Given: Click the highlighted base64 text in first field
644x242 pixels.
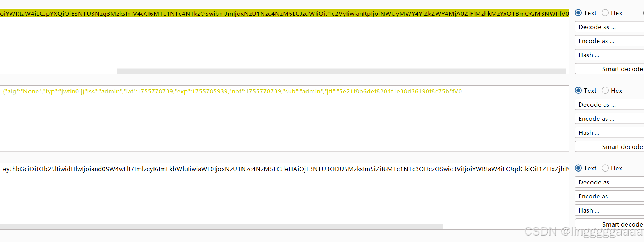Looking at the screenshot, I should pyautogui.click(x=284, y=14).
